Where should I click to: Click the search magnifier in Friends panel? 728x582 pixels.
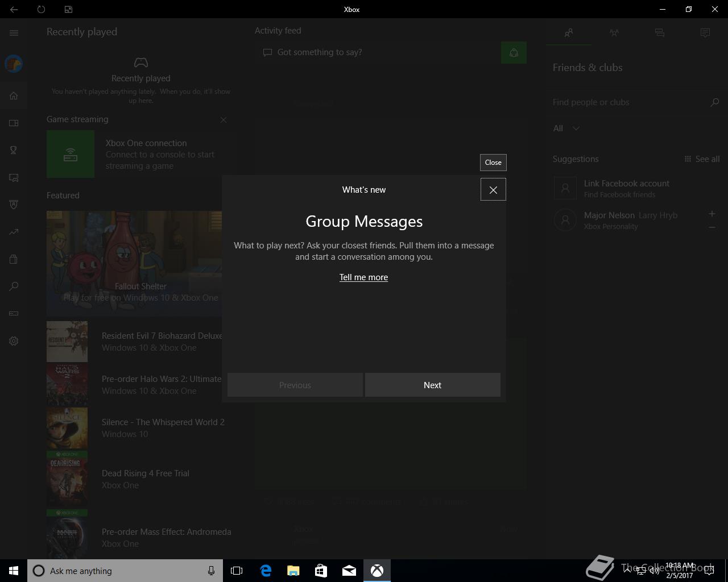coord(715,102)
